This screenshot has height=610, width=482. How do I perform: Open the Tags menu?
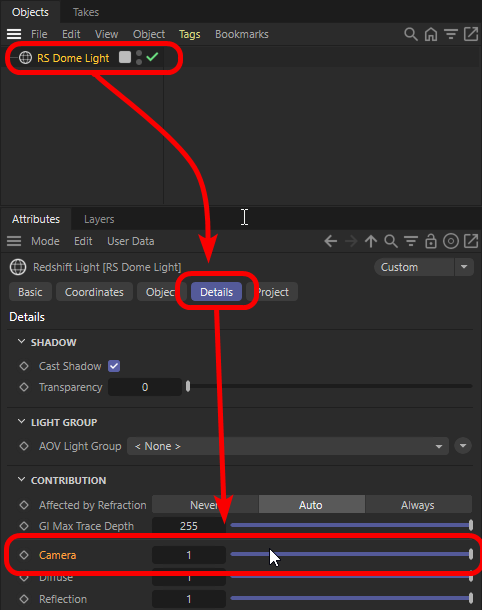[x=189, y=34]
